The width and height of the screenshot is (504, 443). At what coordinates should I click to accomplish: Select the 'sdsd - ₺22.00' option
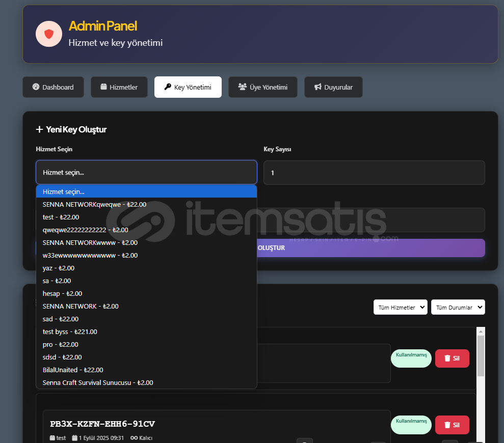pos(147,357)
